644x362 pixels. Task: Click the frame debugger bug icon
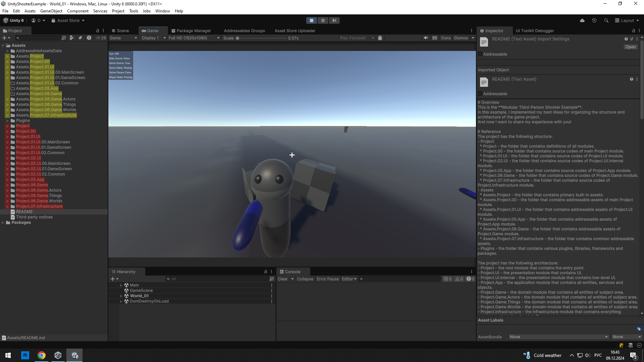380,38
